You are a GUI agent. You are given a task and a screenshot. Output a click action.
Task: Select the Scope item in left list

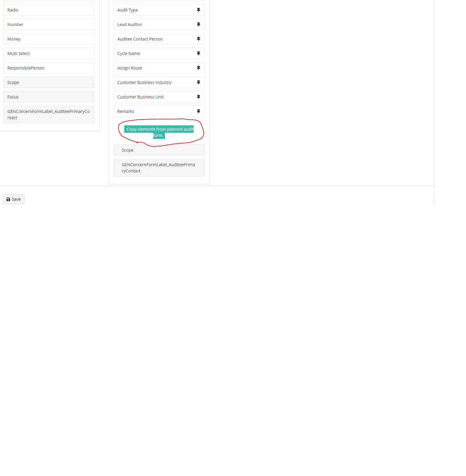(x=49, y=82)
